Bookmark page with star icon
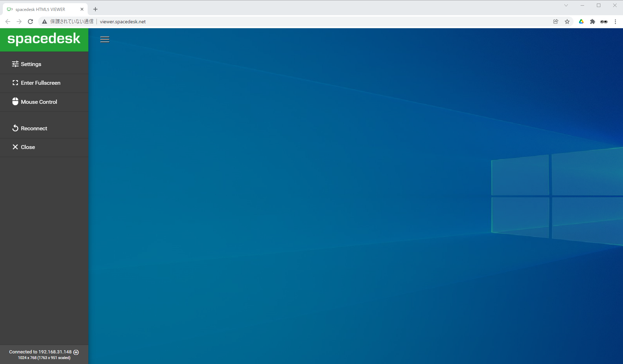 point(567,22)
